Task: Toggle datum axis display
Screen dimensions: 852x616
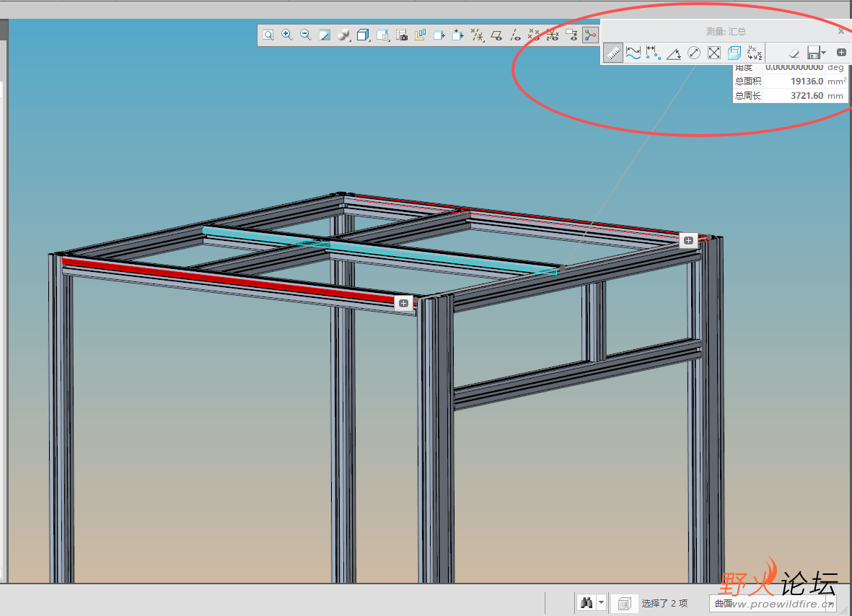Action: 515,35
